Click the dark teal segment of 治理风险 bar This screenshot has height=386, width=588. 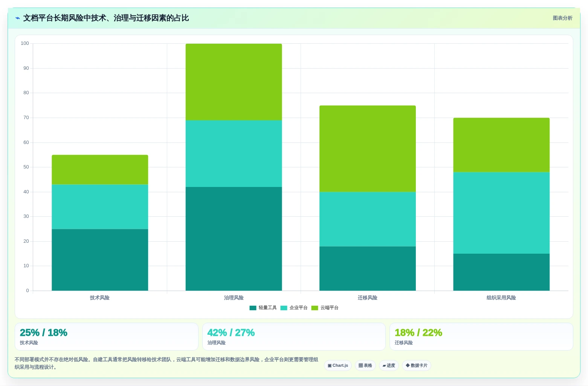click(x=234, y=239)
